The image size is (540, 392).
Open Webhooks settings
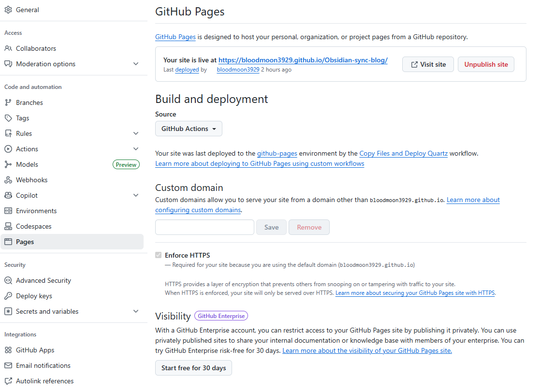[72, 180]
